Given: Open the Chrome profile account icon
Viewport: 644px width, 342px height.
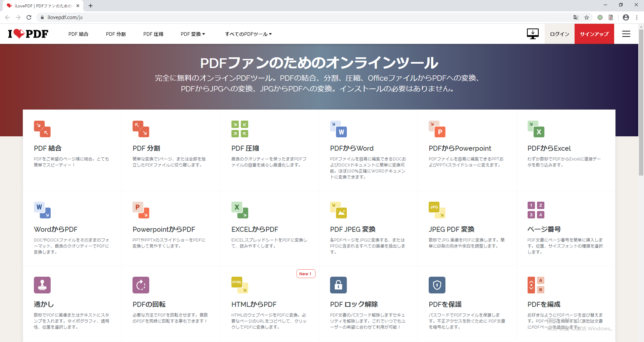Looking at the screenshot, I should [x=626, y=17].
